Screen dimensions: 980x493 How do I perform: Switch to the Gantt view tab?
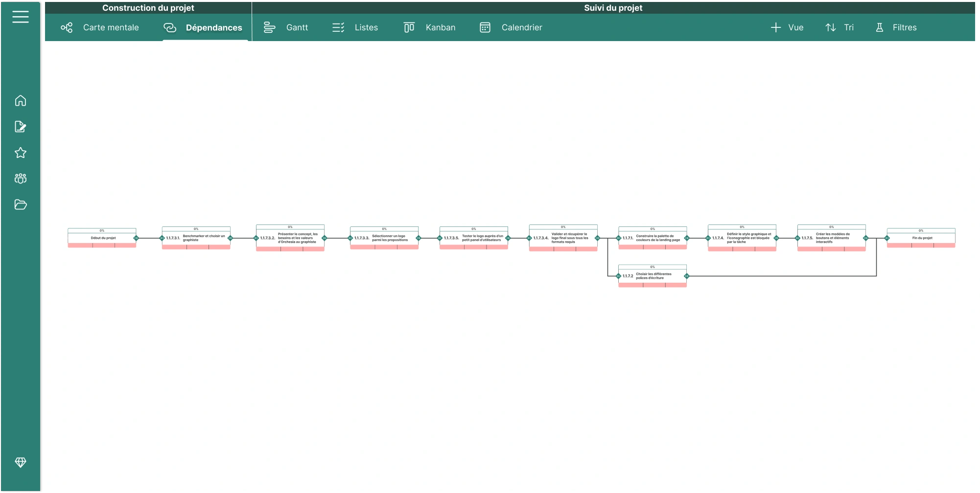[286, 27]
